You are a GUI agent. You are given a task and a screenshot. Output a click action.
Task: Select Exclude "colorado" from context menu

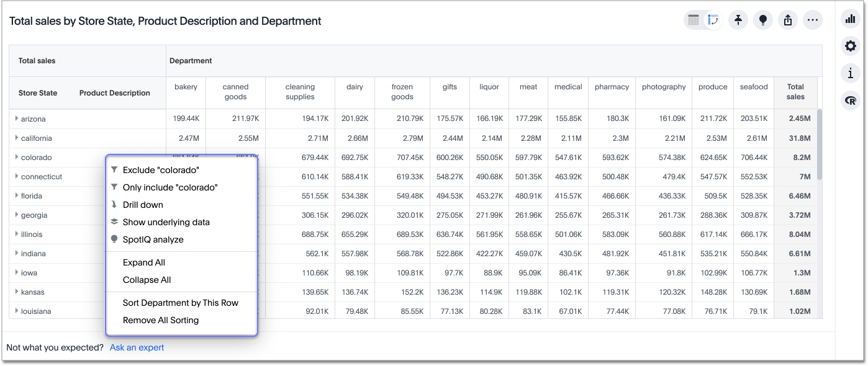(161, 170)
